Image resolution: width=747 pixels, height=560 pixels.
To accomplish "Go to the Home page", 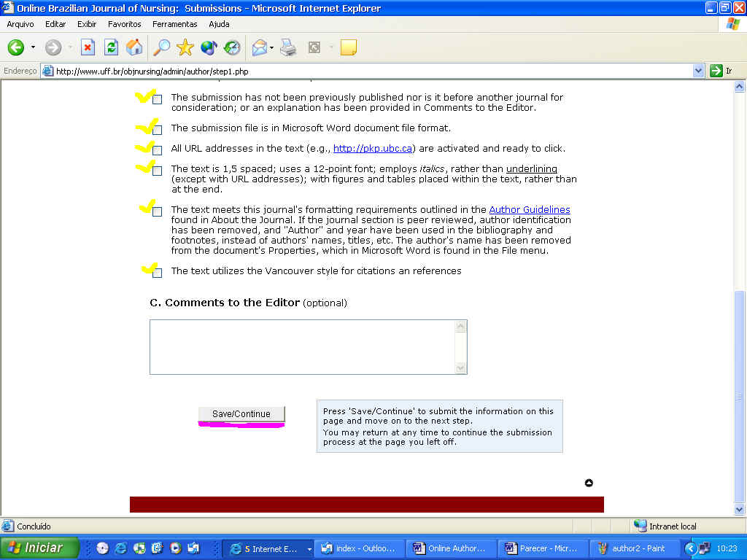I will (x=134, y=48).
